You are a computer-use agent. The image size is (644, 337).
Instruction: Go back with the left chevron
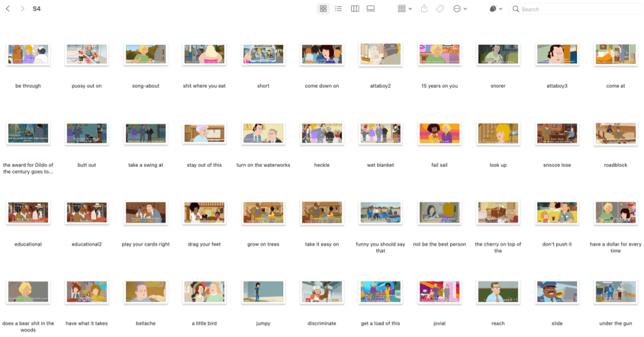click(8, 8)
